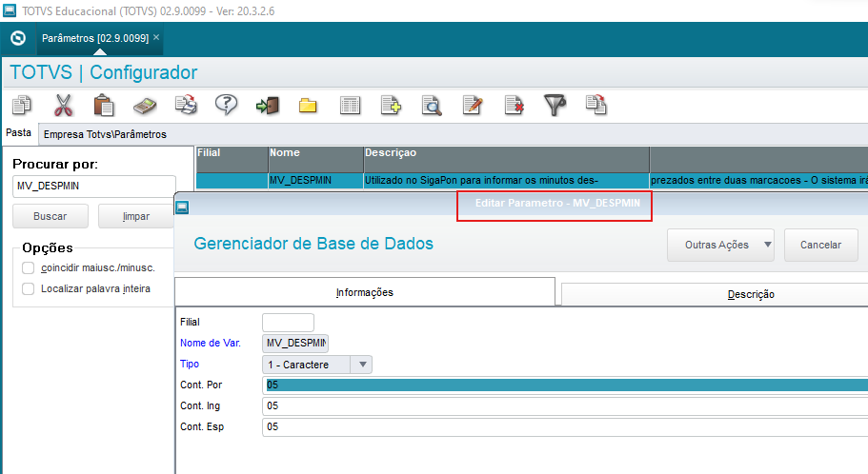Screen dimensions: 868x474
Task: Click the 'prezados entre duas marcacoes' cell
Action: 759,180
